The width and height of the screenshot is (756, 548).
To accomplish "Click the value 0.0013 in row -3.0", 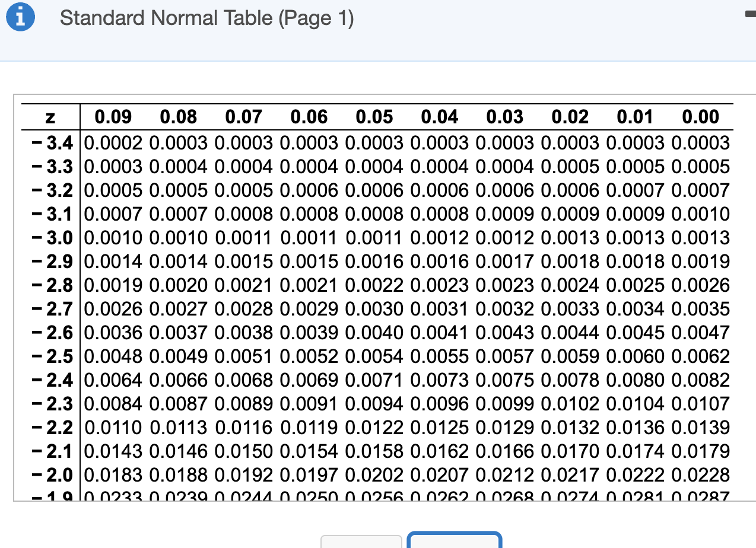I will click(700, 238).
